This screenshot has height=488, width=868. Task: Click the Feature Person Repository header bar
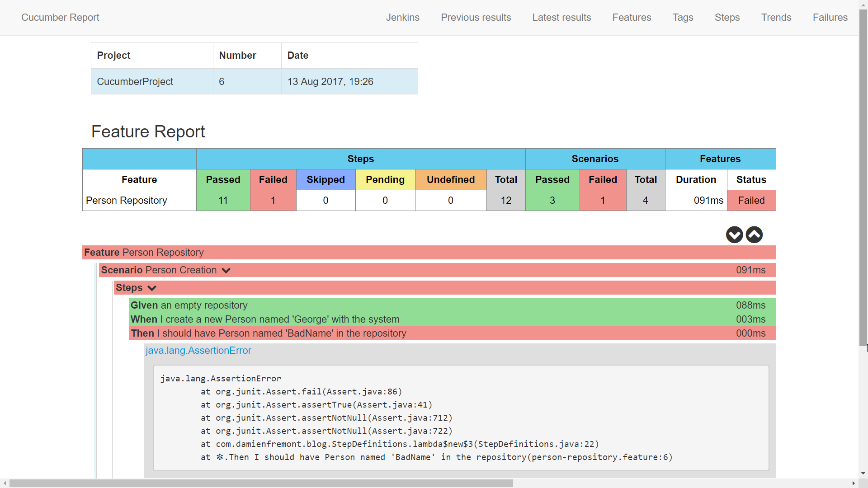coord(429,253)
